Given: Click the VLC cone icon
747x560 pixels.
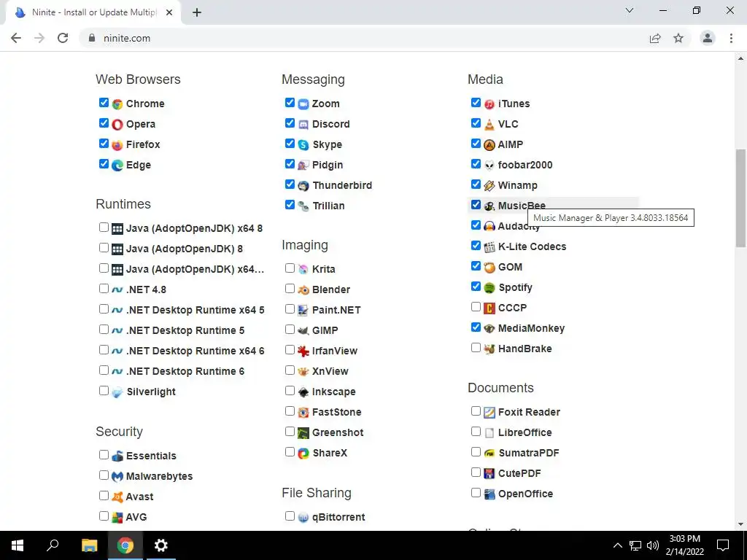Looking at the screenshot, I should 489,124.
